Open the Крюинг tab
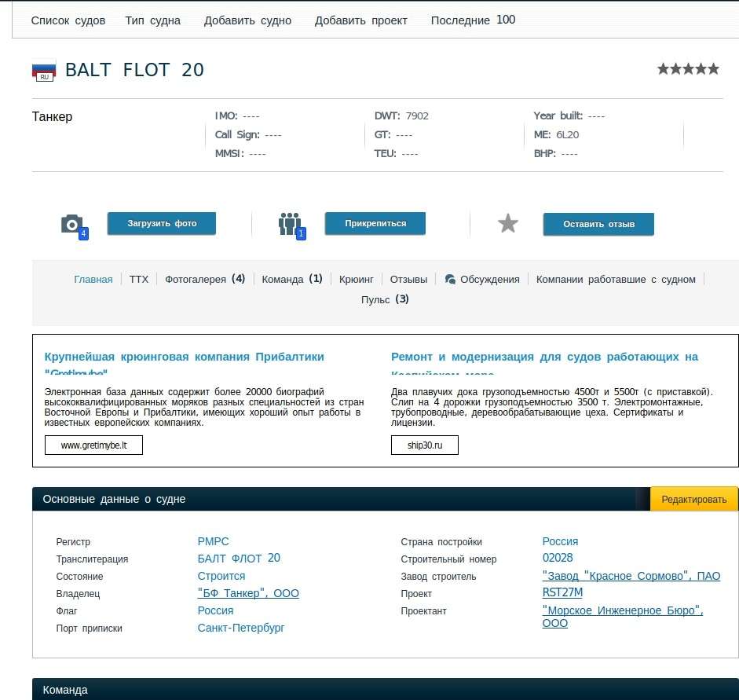 [357, 279]
